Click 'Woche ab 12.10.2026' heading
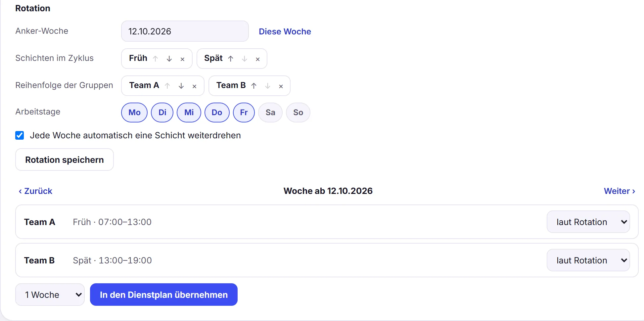Screen dimensions: 644x321 [x=328, y=191]
